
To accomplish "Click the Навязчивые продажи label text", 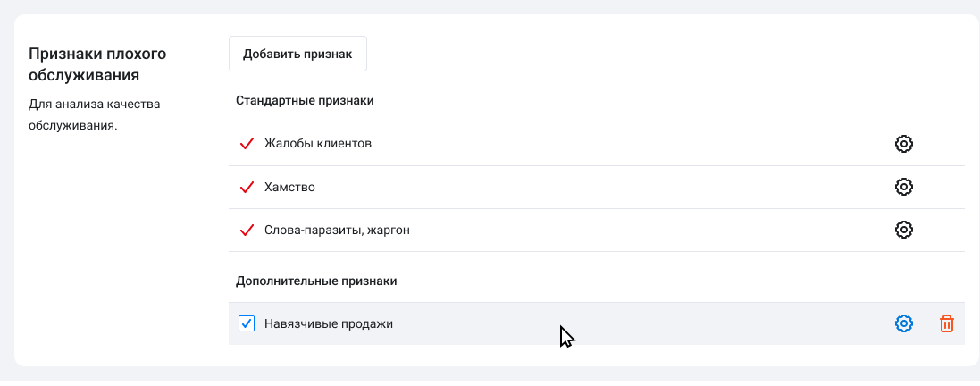I will pos(328,323).
